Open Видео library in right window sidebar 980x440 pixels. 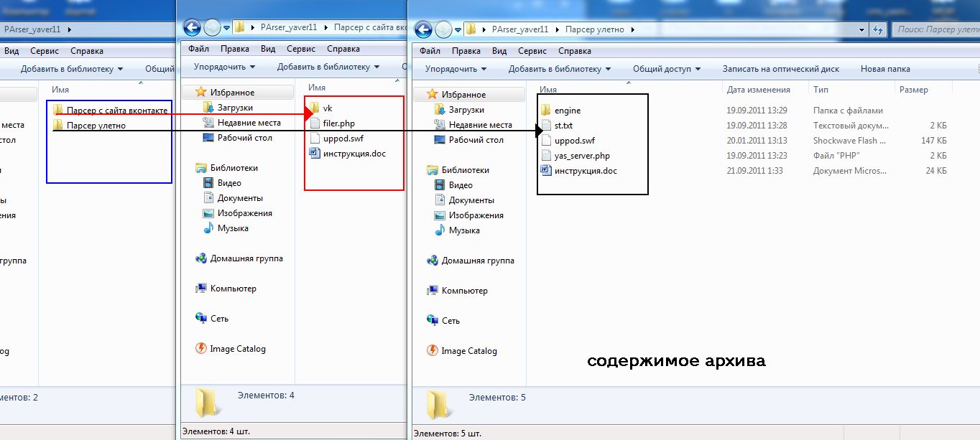pos(453,185)
